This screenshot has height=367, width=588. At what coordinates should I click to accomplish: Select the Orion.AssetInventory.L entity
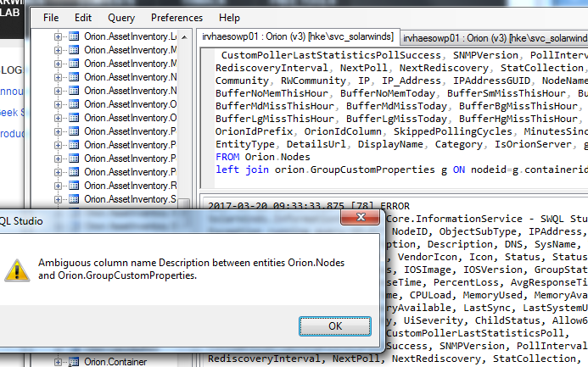[x=130, y=36]
